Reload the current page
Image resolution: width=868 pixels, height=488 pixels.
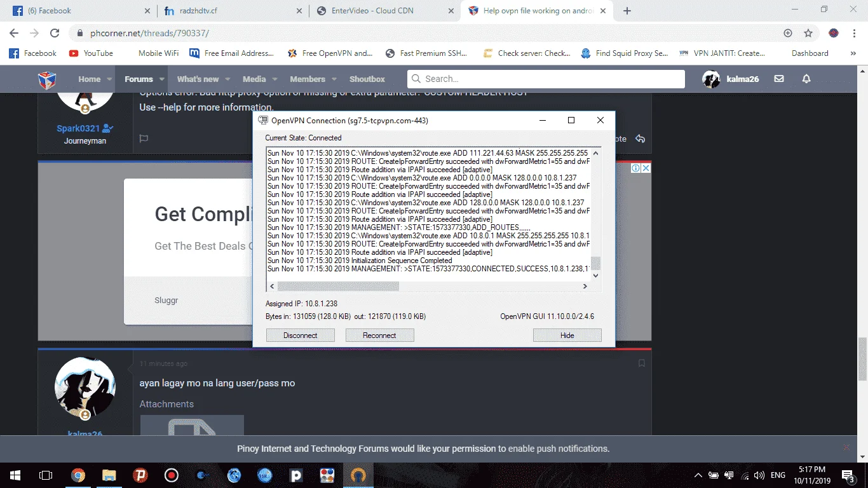(x=55, y=33)
